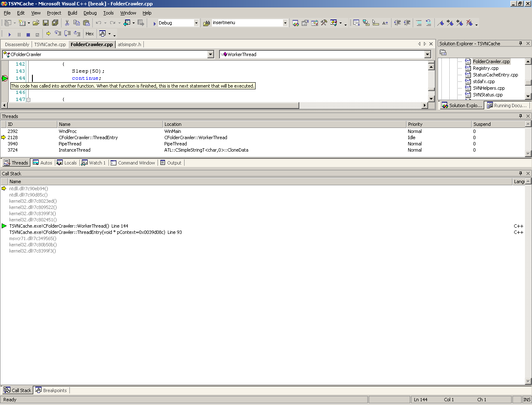
Task: Click the Toggle Bookmark flag icon
Action: click(x=441, y=23)
